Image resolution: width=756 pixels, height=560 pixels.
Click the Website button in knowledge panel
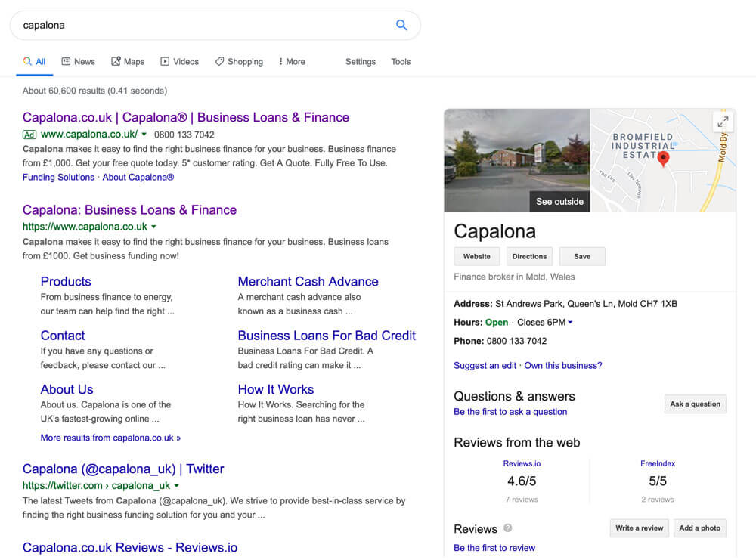477,256
